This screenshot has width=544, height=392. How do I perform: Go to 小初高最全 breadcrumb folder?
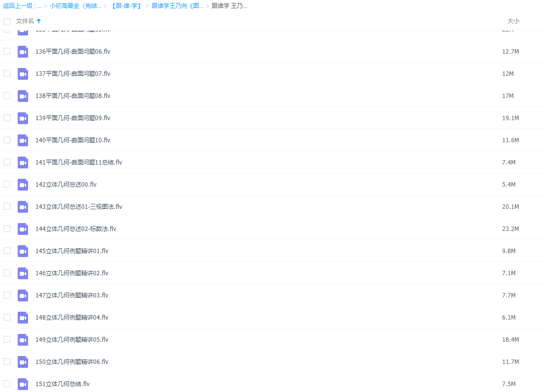pyautogui.click(x=75, y=6)
